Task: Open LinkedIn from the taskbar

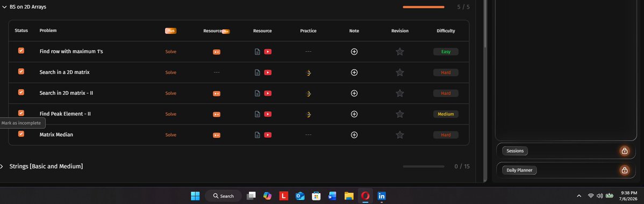Action: (x=382, y=196)
